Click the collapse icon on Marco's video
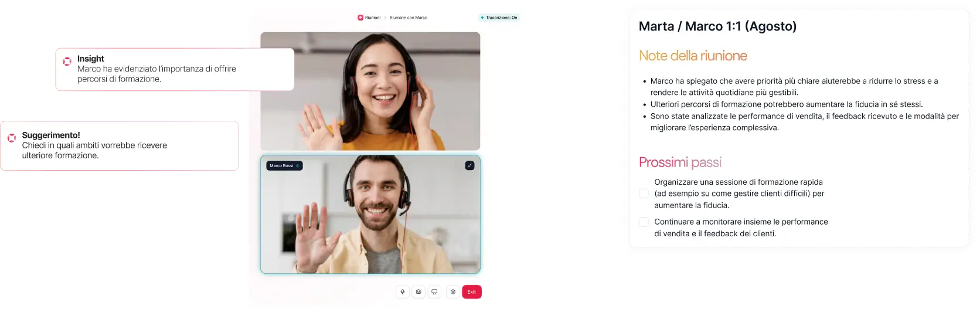980x309 pixels. pos(469,166)
